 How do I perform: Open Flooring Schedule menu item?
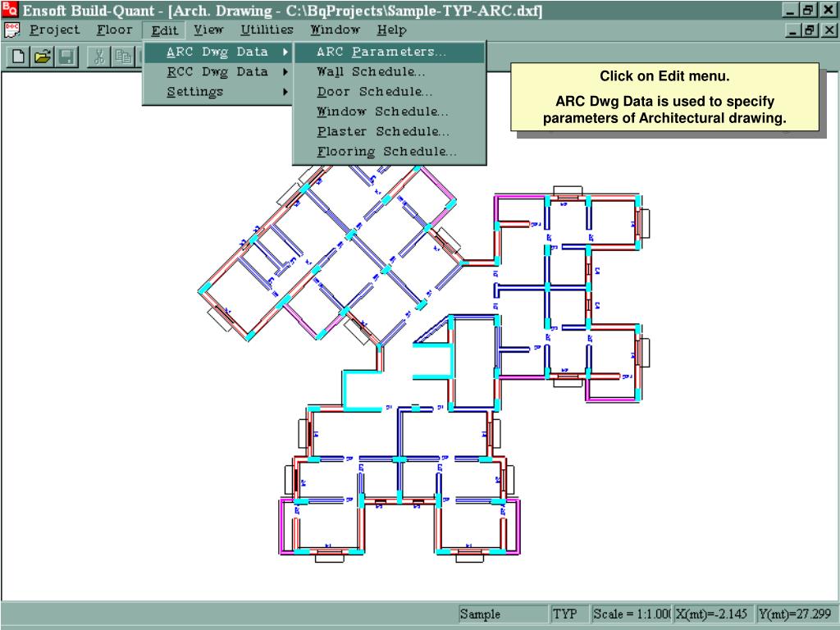[x=386, y=152]
